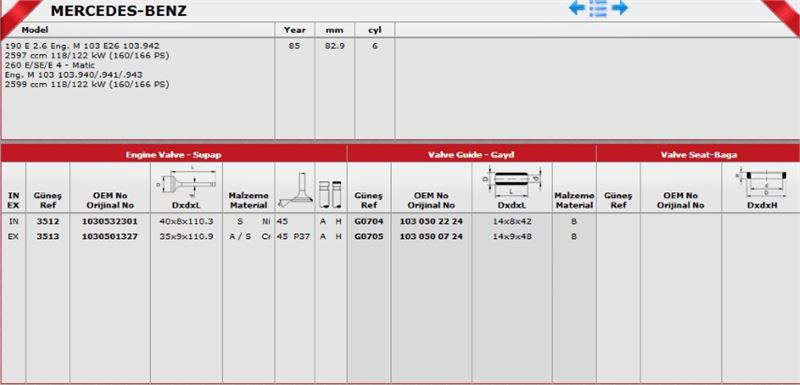Click the valve seat ring diagram

coord(760,183)
